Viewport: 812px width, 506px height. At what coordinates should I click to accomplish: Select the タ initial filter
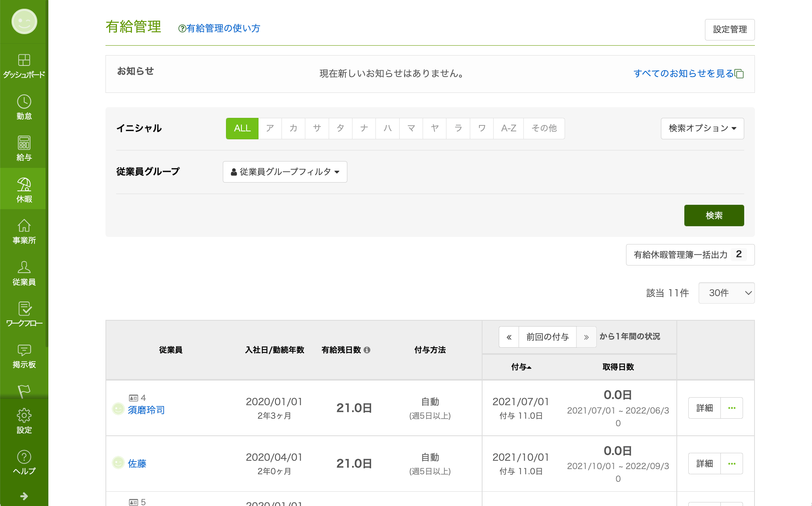tap(341, 128)
